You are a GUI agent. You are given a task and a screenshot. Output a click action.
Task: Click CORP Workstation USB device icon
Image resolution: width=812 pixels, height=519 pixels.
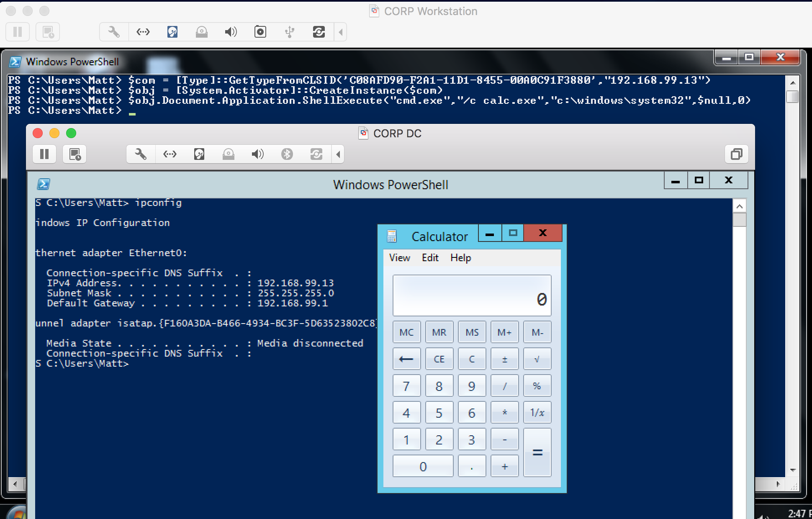(289, 32)
